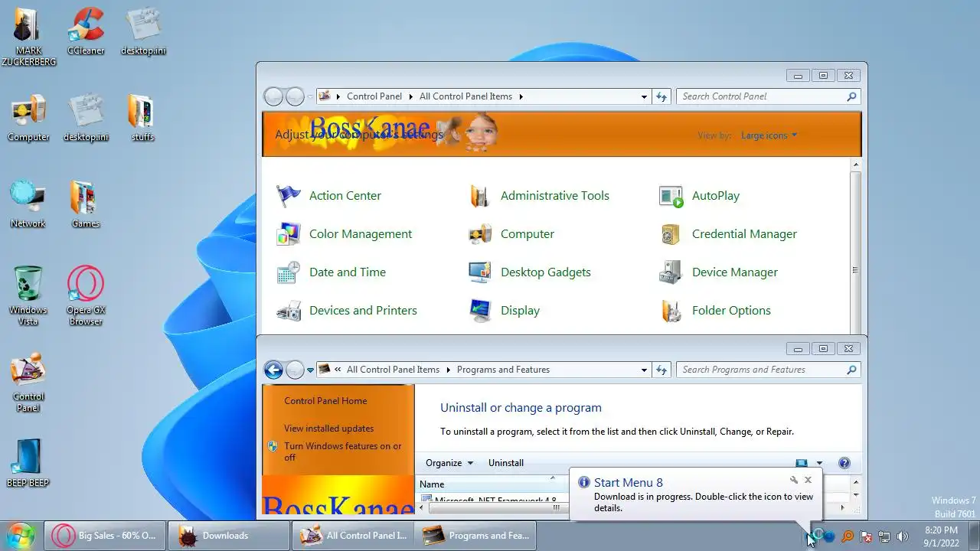This screenshot has width=980, height=551.
Task: Switch to Big Sales Opera taskbar button
Action: coord(104,536)
